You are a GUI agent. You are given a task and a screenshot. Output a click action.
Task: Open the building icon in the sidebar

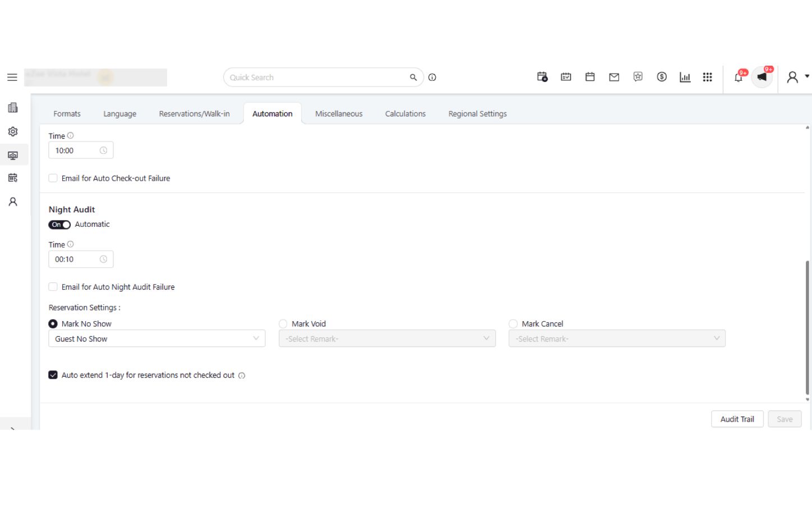(13, 108)
